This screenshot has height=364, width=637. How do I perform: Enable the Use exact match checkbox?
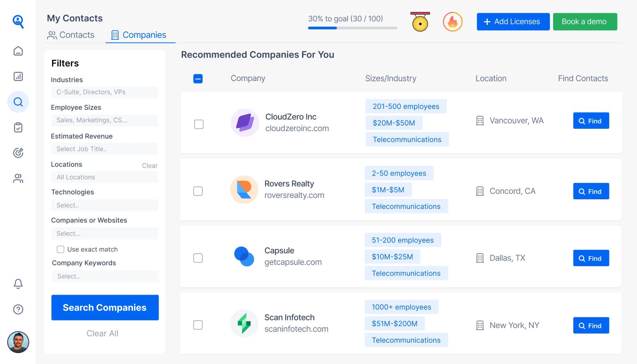pyautogui.click(x=61, y=249)
